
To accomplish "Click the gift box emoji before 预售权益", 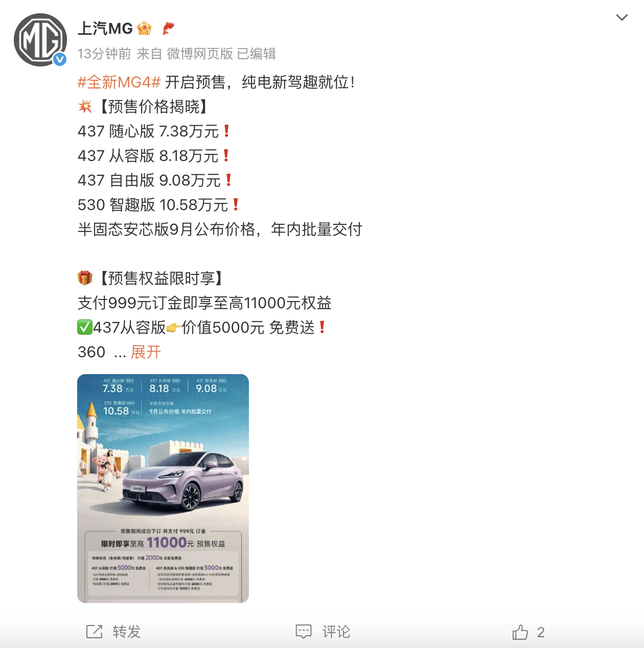I will (x=85, y=278).
